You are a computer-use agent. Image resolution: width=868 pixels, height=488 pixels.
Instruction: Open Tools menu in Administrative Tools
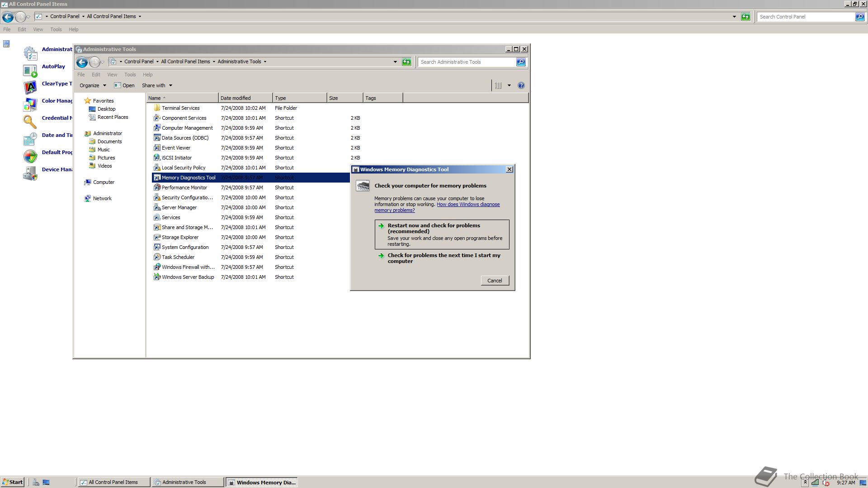tap(130, 75)
